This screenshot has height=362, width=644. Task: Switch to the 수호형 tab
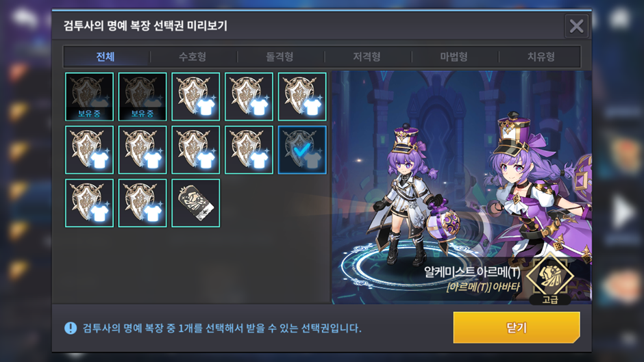point(193,57)
